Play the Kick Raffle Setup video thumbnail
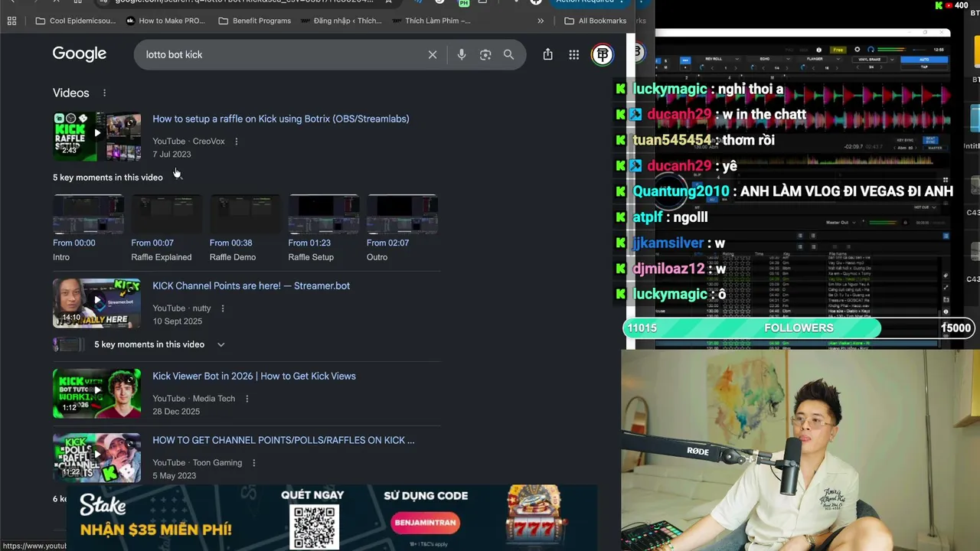This screenshot has width=980, height=551. click(96, 136)
